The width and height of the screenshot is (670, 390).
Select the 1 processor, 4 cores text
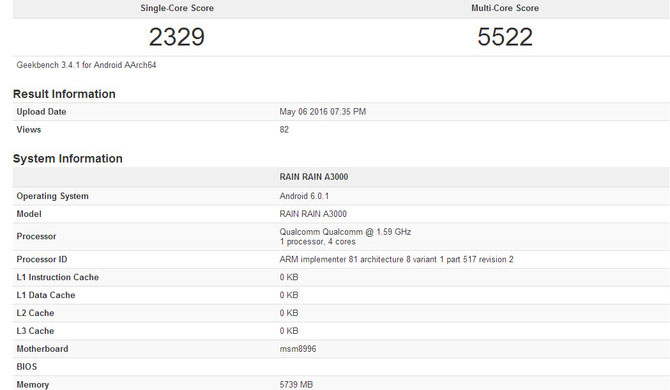tap(317, 242)
